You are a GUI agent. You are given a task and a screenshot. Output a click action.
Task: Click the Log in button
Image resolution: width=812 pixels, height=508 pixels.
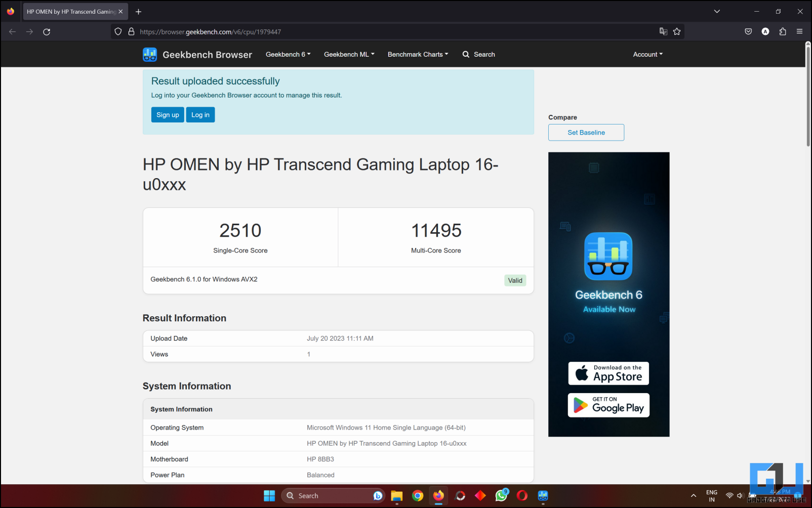[200, 115]
